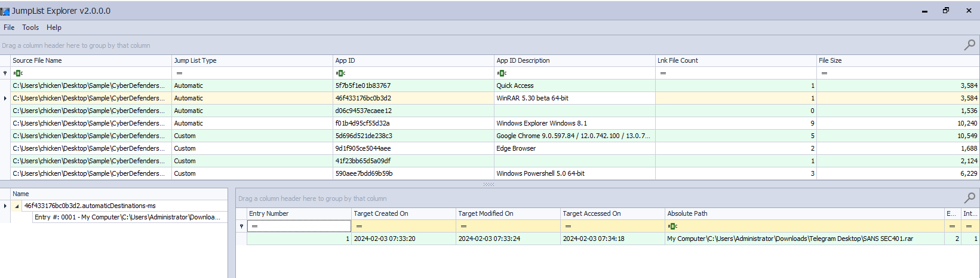The width and height of the screenshot is (980, 278).
Task: Click the filter operator icon under Source File Name
Action: click(18, 73)
